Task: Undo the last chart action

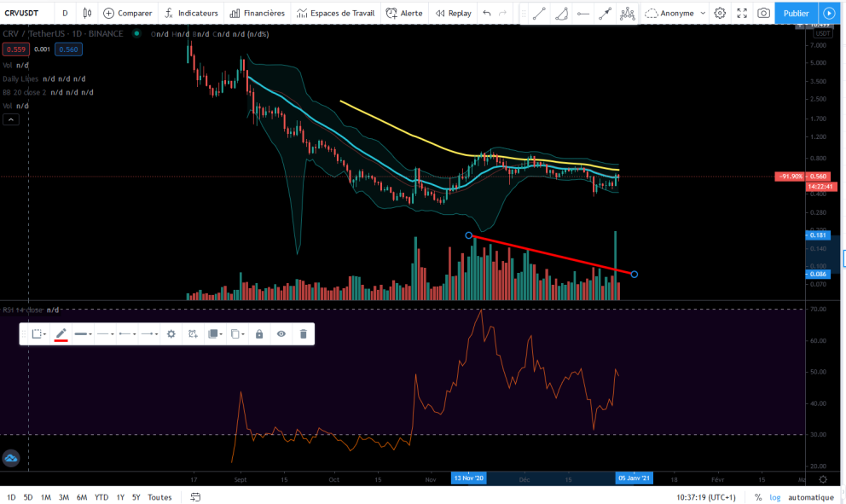Action: click(487, 13)
